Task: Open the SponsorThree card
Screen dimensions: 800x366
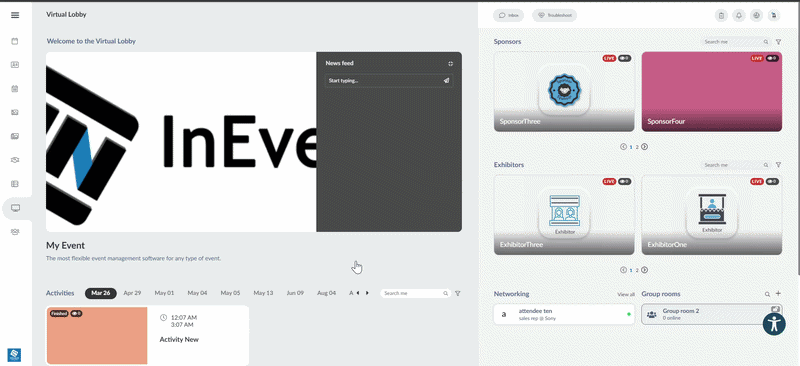Action: 564,92
